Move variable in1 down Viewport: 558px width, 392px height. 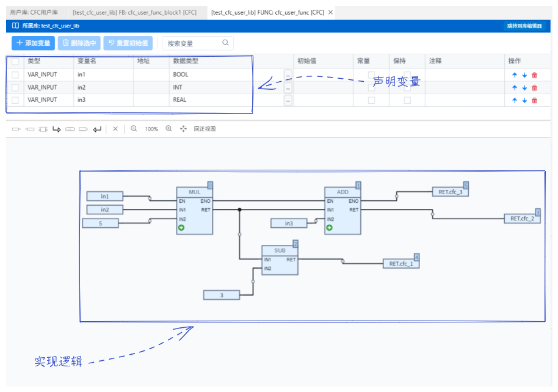524,75
